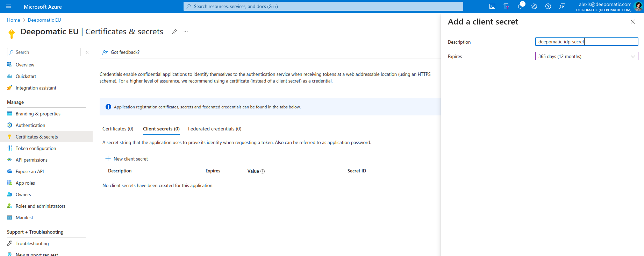
Task: Click the Manifest icon in sidebar
Action: pyautogui.click(x=9, y=218)
